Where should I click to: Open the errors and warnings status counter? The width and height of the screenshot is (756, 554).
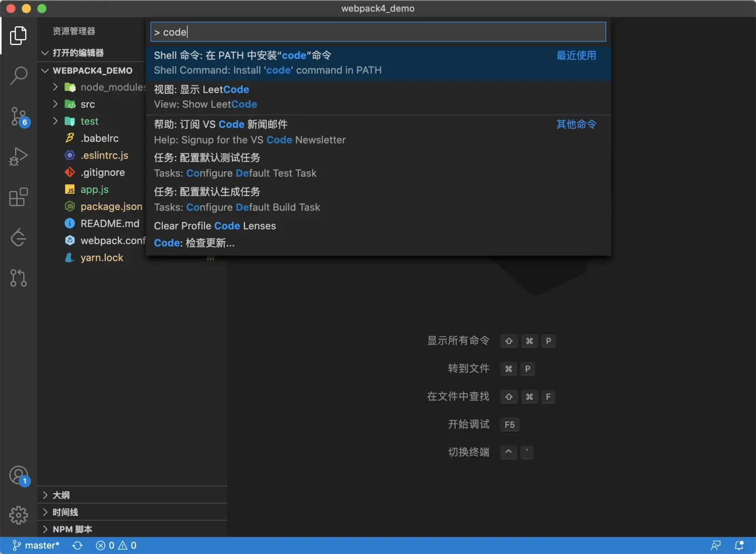click(x=116, y=545)
